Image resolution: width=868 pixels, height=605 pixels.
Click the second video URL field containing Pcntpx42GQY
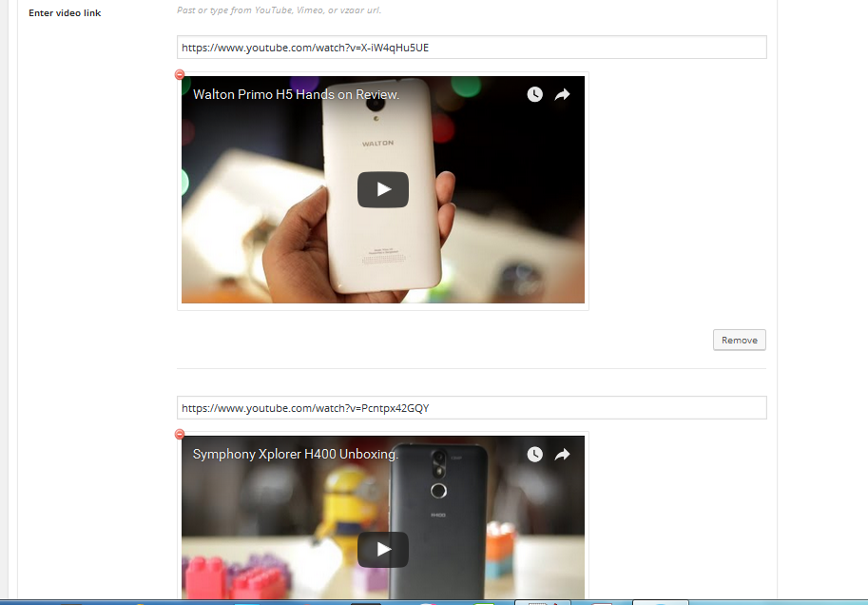[x=472, y=408]
